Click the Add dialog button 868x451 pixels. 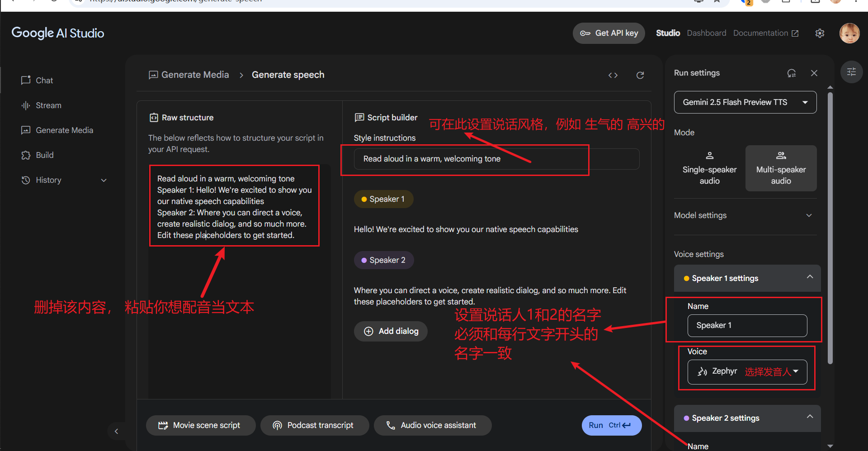point(391,331)
